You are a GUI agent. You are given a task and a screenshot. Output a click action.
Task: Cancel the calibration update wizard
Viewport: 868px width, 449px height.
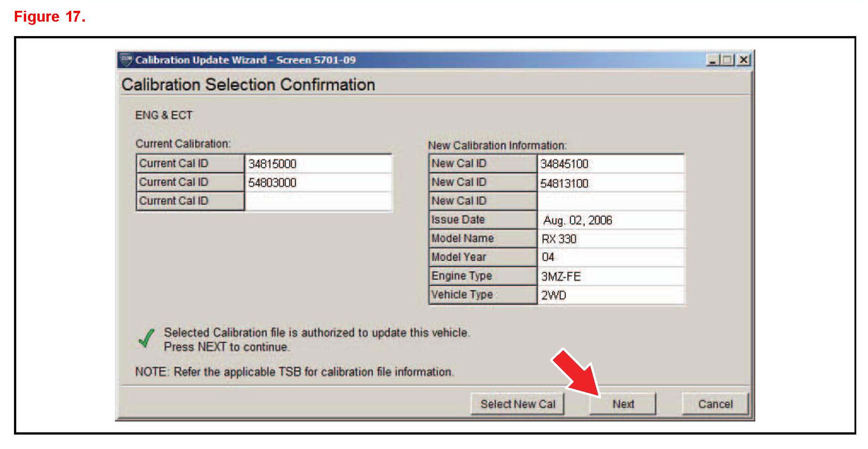[715, 404]
